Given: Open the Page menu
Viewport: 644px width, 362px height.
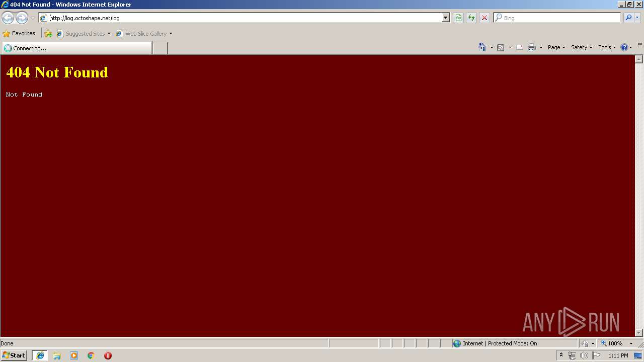Looking at the screenshot, I should (556, 47).
